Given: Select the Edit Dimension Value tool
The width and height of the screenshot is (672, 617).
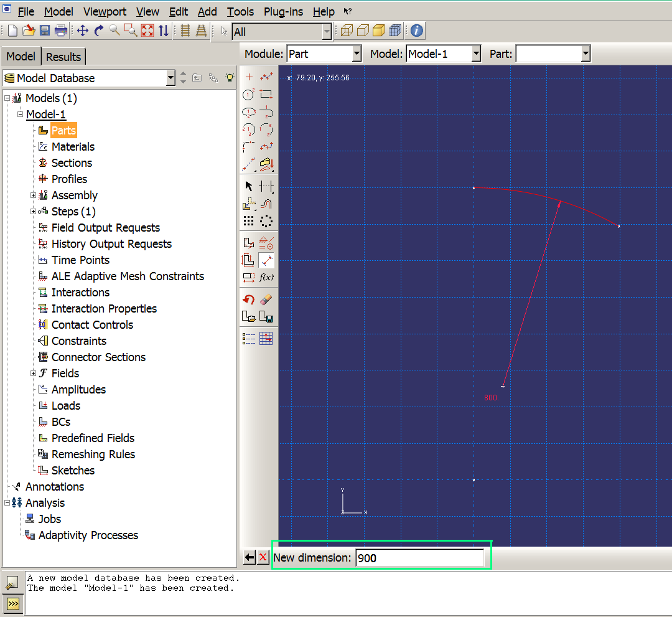Looking at the screenshot, I should [248, 278].
